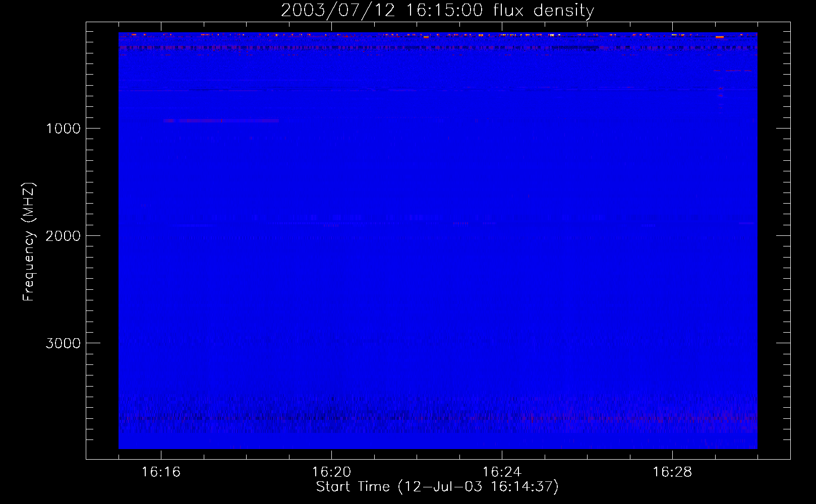Click the 3000 frequency tick label

pyautogui.click(x=63, y=343)
